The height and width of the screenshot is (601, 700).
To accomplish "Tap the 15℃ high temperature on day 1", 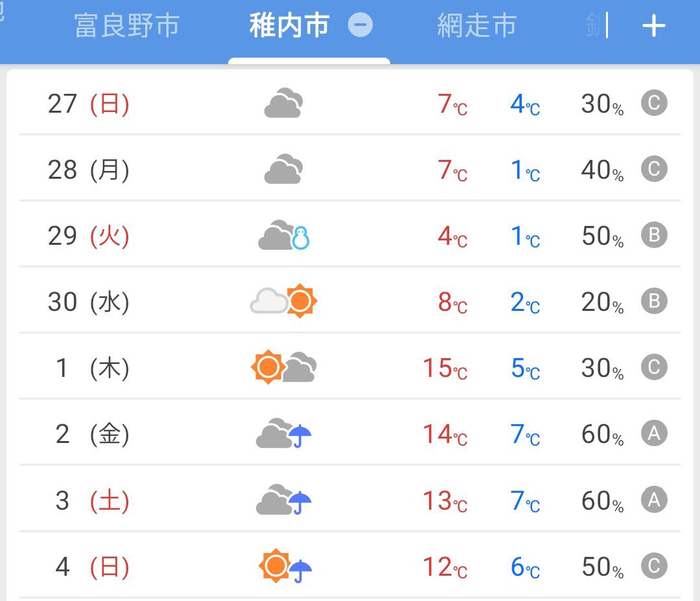I will [x=445, y=369].
